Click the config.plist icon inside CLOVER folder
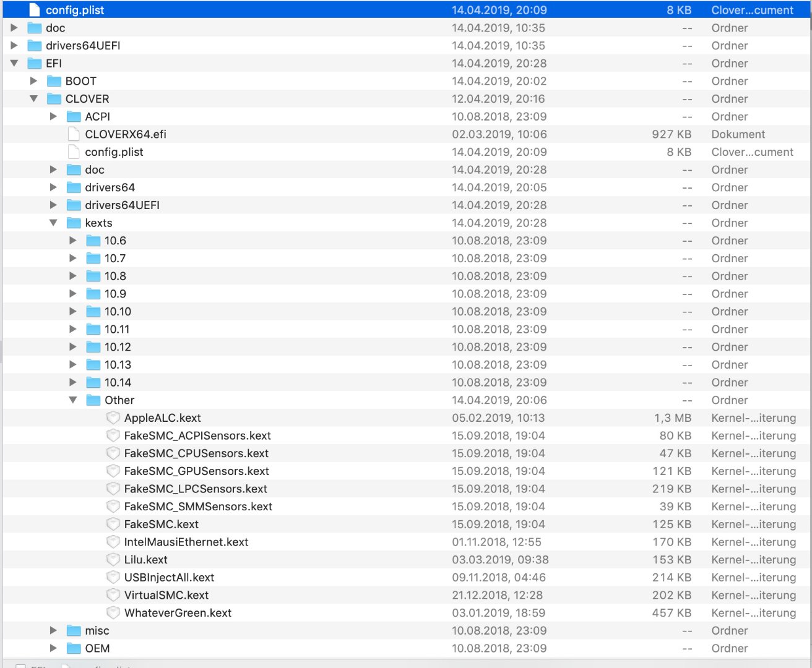Image resolution: width=812 pixels, height=668 pixels. [74, 152]
